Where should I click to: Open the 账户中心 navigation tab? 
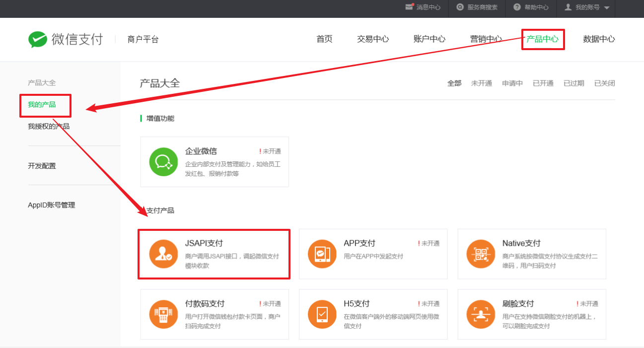coord(429,39)
